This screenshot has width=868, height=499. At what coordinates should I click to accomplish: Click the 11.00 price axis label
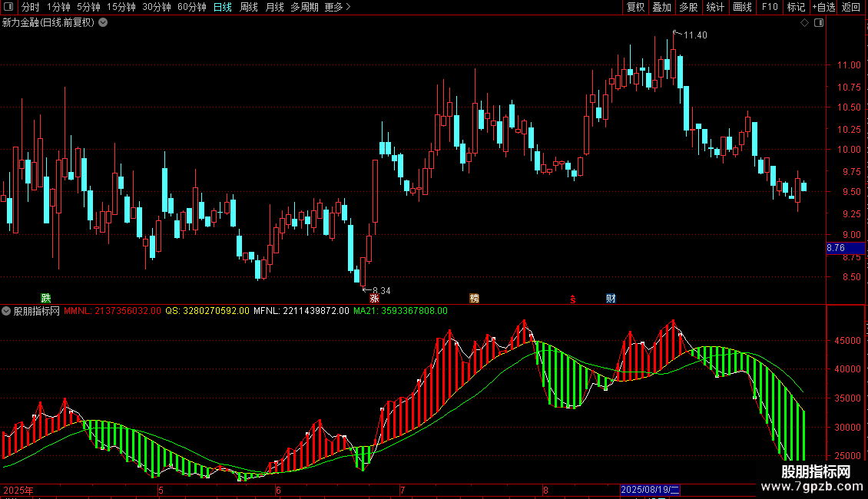click(849, 64)
